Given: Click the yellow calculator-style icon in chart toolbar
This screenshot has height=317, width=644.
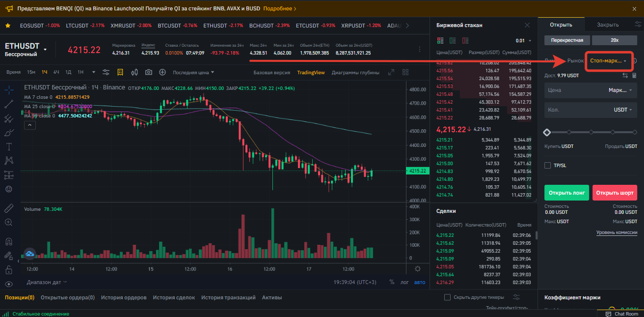Looking at the screenshot, I should click(x=120, y=72).
